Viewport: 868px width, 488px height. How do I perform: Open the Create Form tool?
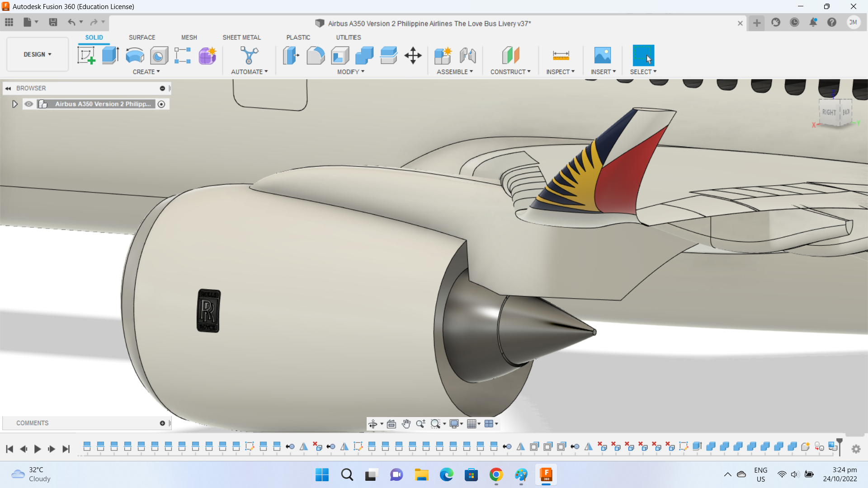pyautogui.click(x=208, y=56)
